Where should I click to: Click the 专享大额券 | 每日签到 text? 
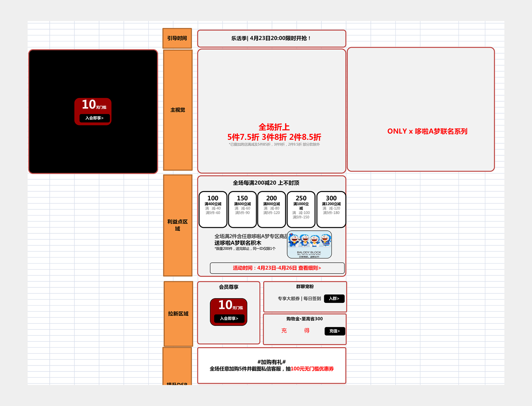[x=299, y=299]
